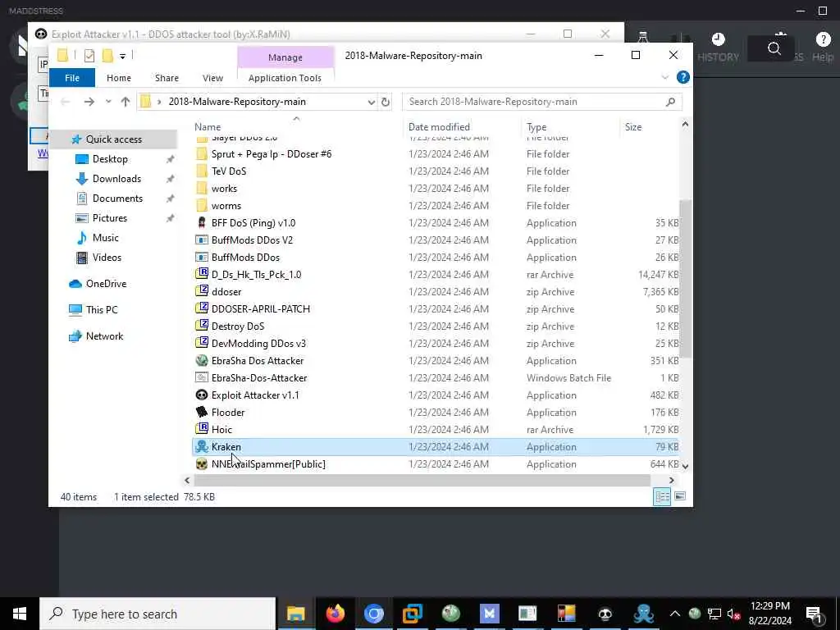
Task: Show hidden system tray icons chevron
Action: [675, 614]
